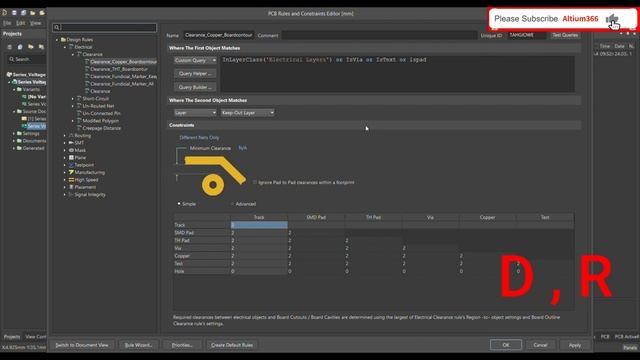Click the Signal Integrity category icon
This screenshot has height=360, width=640.
click(x=71, y=195)
